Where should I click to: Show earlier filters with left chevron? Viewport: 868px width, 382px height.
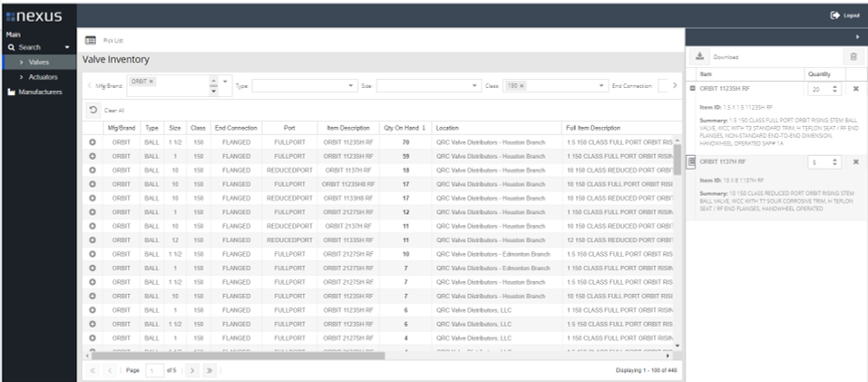[x=89, y=85]
